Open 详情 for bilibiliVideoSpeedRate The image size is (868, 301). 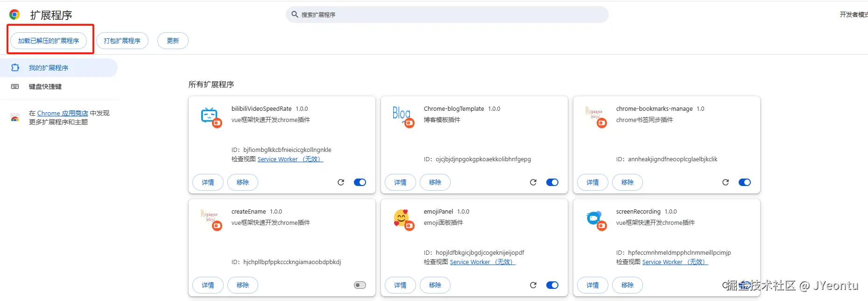point(208,182)
